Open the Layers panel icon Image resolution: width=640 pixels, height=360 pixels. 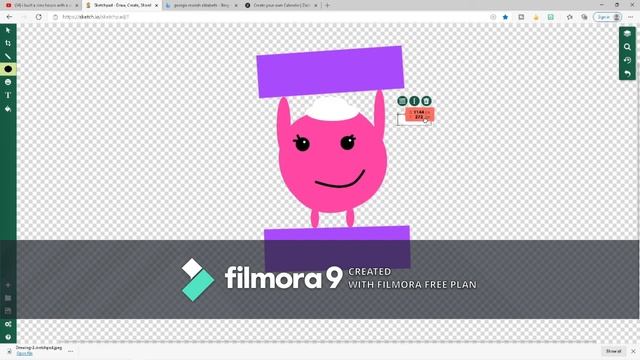tap(627, 34)
